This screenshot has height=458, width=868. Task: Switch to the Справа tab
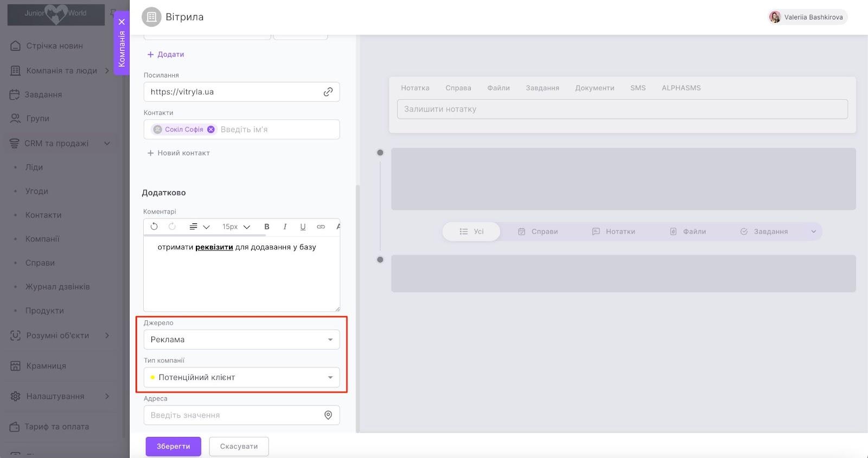coord(458,88)
